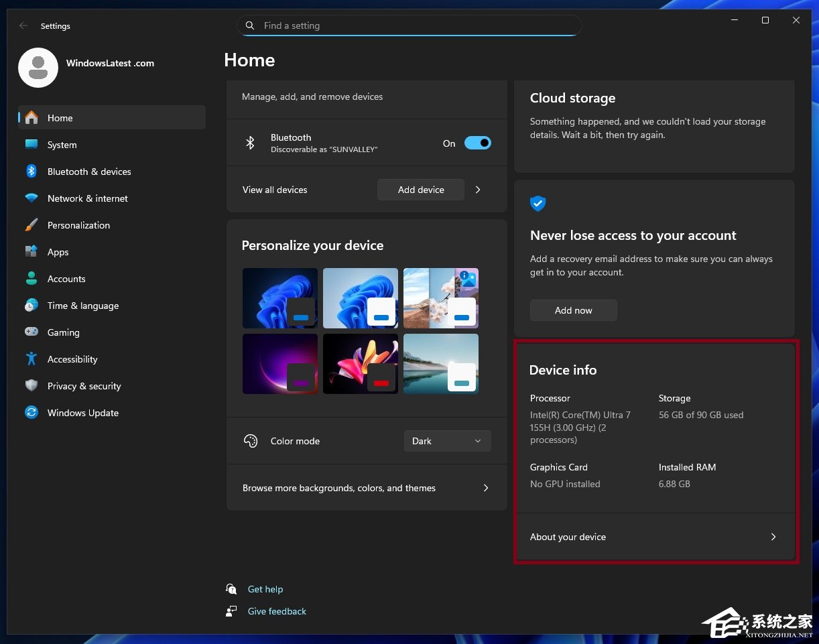Open System settings page
The height and width of the screenshot is (644, 819).
[112, 145]
